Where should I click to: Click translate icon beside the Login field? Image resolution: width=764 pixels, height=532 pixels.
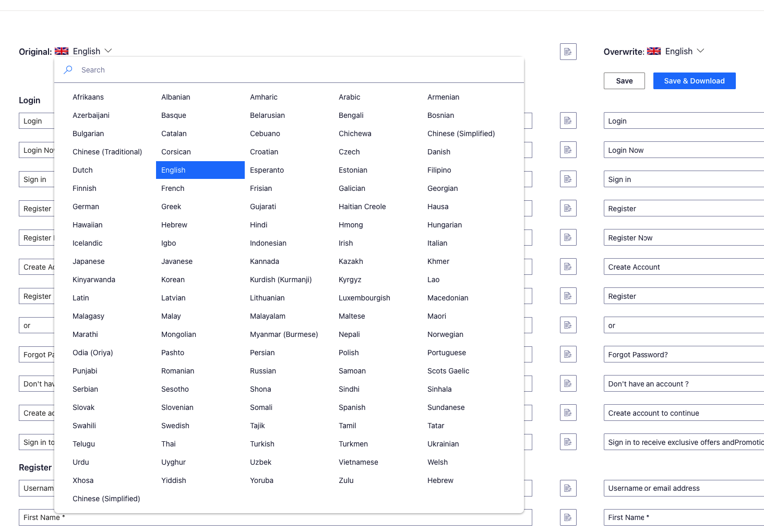(568, 120)
